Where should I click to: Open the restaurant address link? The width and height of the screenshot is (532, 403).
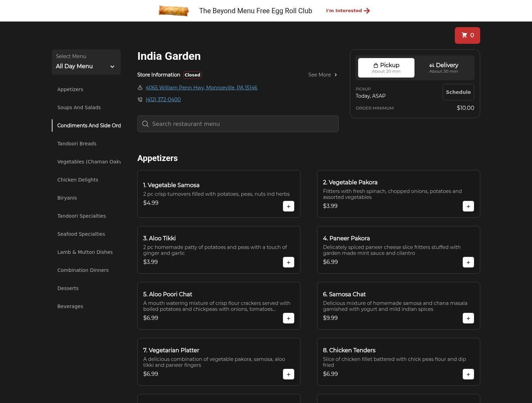click(201, 88)
